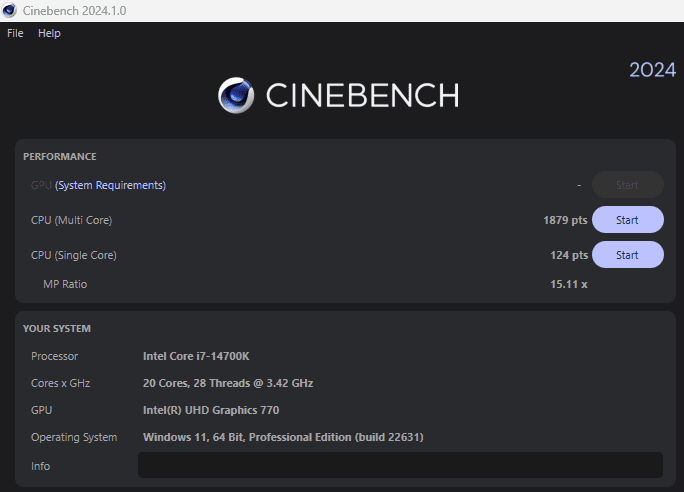This screenshot has width=684, height=492.
Task: Click the CPU (Single Core) label
Action: pos(74,255)
